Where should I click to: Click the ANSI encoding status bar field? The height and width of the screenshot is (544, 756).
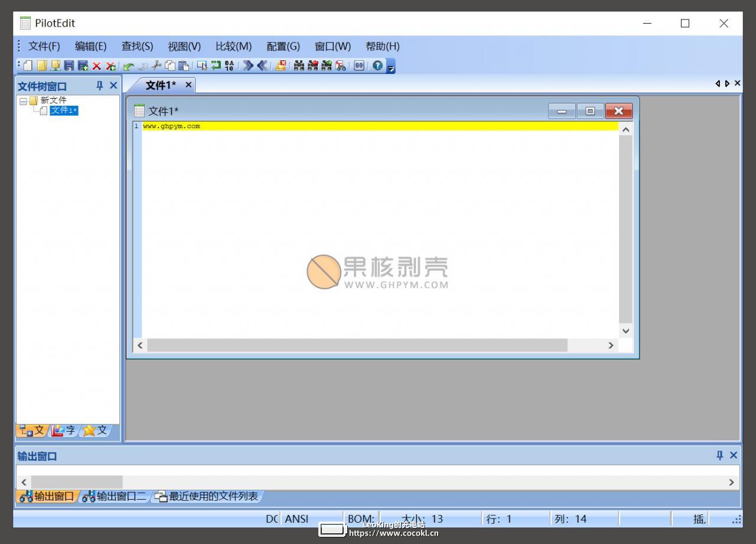pyautogui.click(x=311, y=519)
